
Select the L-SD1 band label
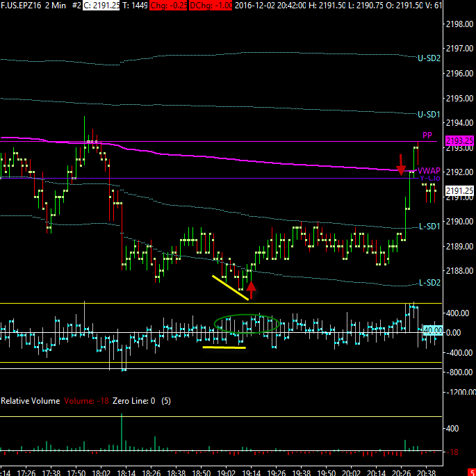tap(429, 226)
